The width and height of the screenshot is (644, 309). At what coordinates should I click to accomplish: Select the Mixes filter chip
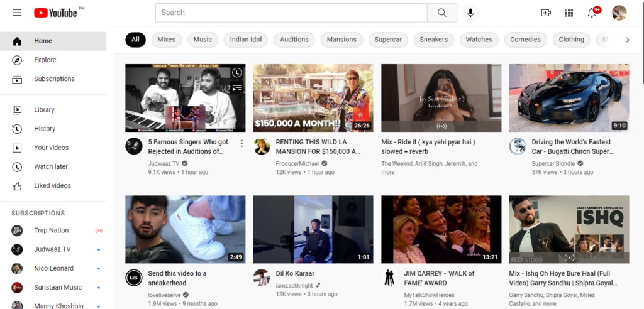coord(166,40)
